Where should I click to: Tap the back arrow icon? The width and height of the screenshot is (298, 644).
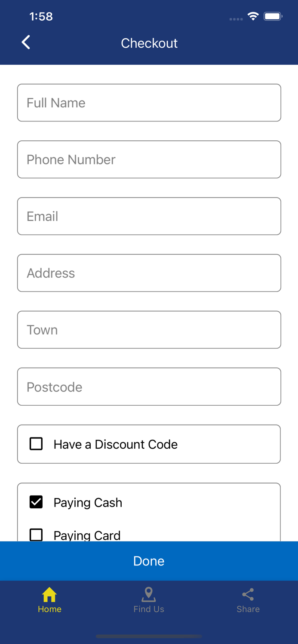[x=26, y=43]
